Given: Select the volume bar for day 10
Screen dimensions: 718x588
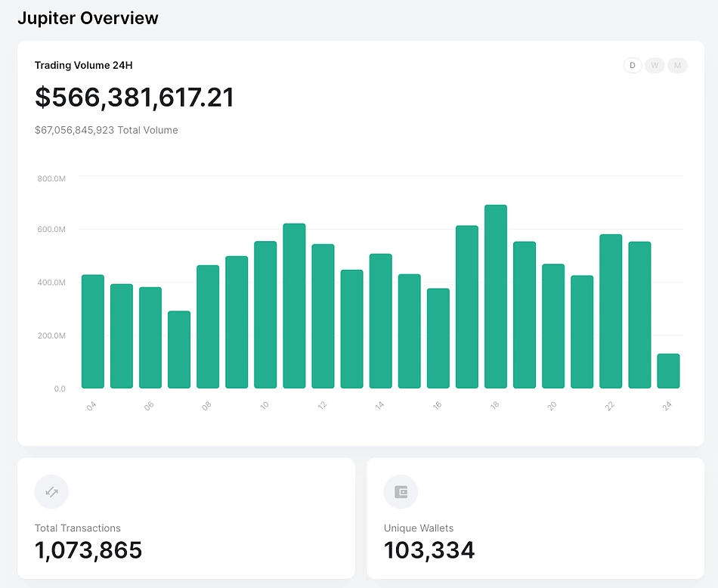Looking at the screenshot, I should coord(265,315).
